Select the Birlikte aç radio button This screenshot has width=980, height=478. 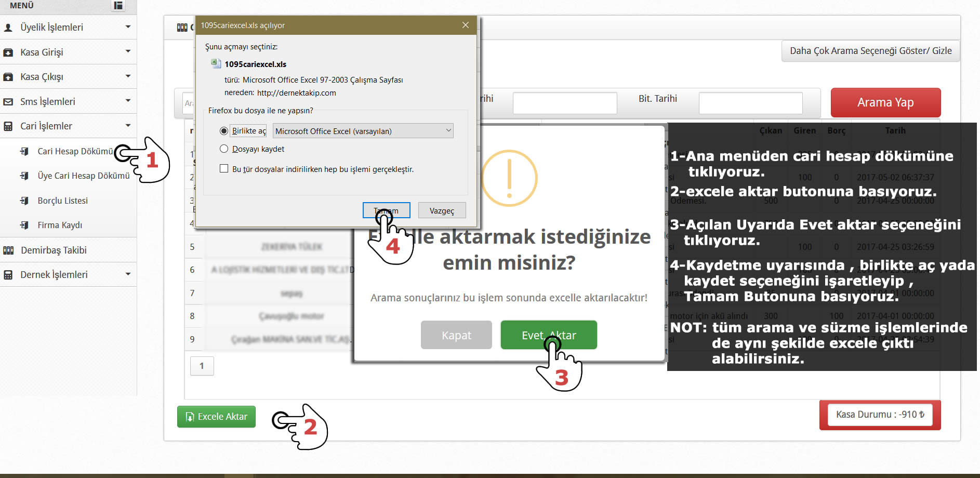click(224, 131)
